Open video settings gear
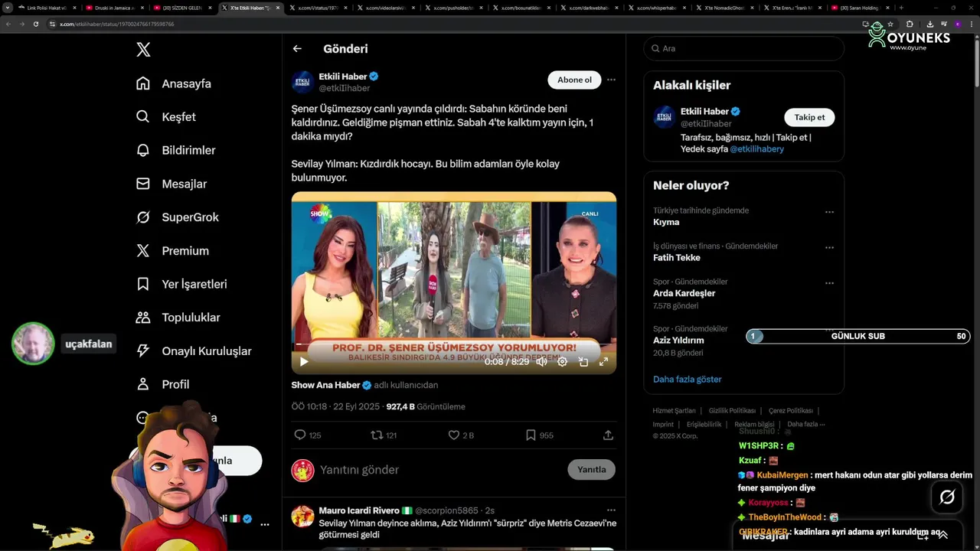The image size is (980, 551). pyautogui.click(x=562, y=362)
